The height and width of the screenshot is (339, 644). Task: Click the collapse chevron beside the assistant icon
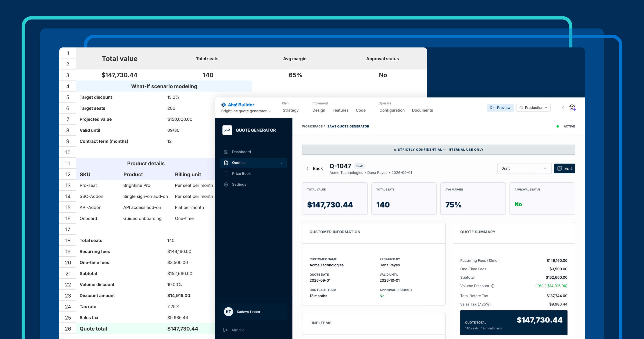coord(563,108)
